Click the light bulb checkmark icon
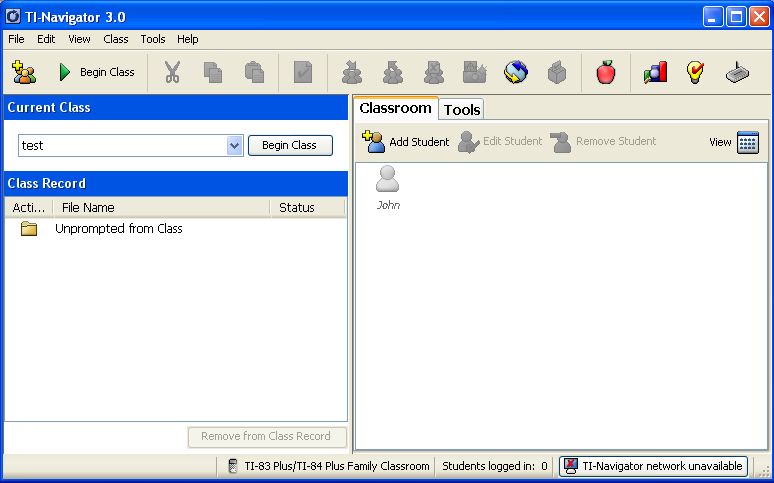This screenshot has height=483, width=774. (x=695, y=72)
